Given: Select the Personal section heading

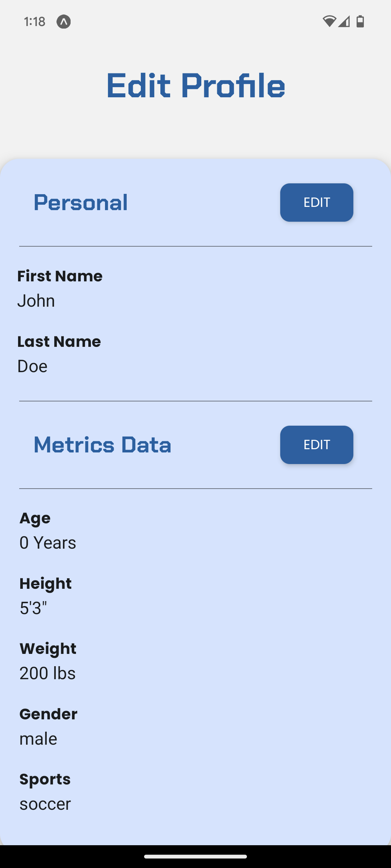Looking at the screenshot, I should (80, 203).
